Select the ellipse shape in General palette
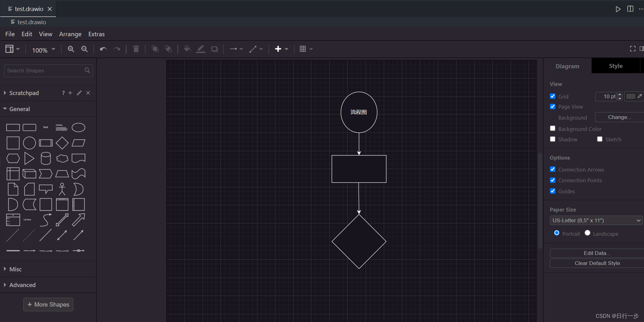The height and width of the screenshot is (322, 644). click(x=78, y=127)
